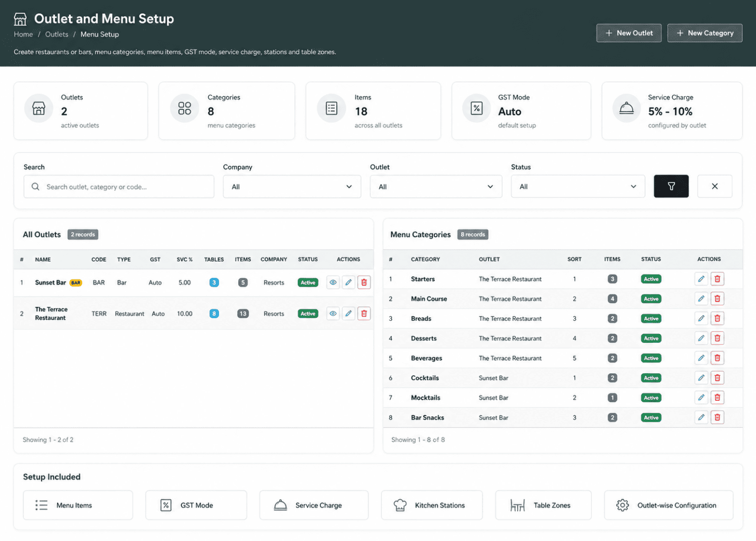Click the edit pencil for Sunset Bar
The height and width of the screenshot is (541, 756).
coord(348,282)
